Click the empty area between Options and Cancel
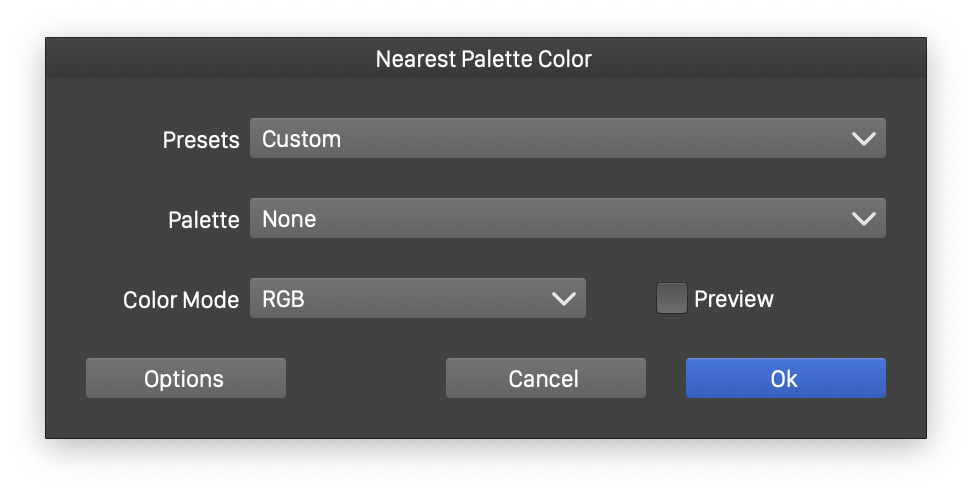 click(x=366, y=379)
